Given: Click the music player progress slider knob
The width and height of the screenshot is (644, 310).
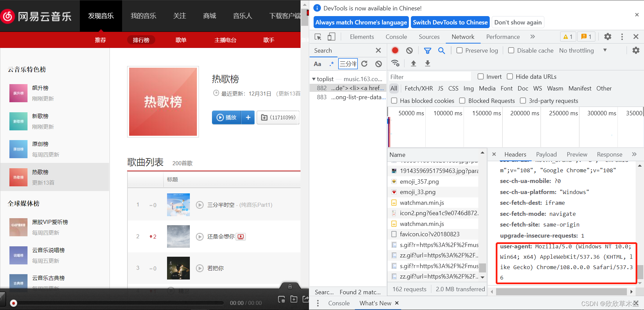Looking at the screenshot, I should click(x=13, y=303).
